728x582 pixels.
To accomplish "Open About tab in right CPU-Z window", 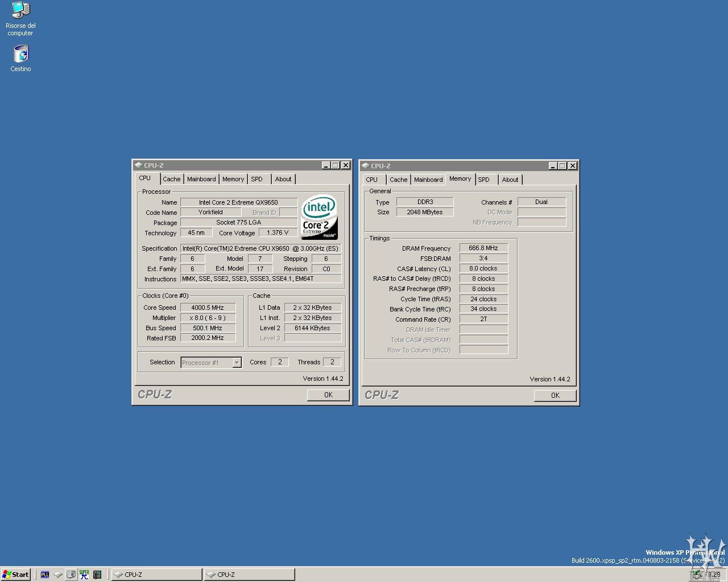I will click(x=510, y=180).
